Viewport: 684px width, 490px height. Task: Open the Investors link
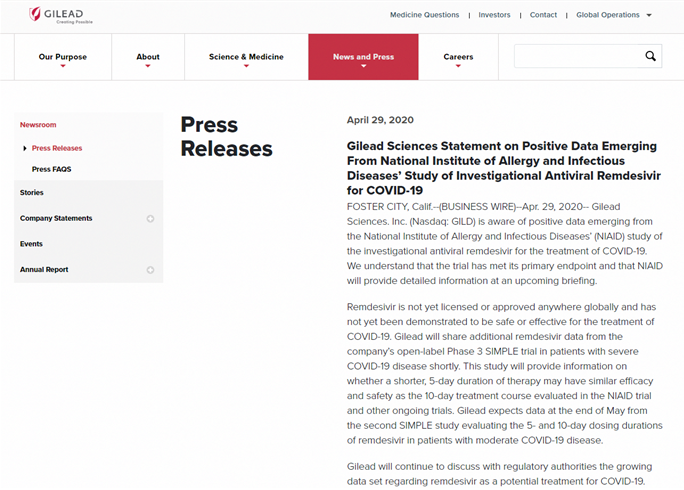point(494,15)
